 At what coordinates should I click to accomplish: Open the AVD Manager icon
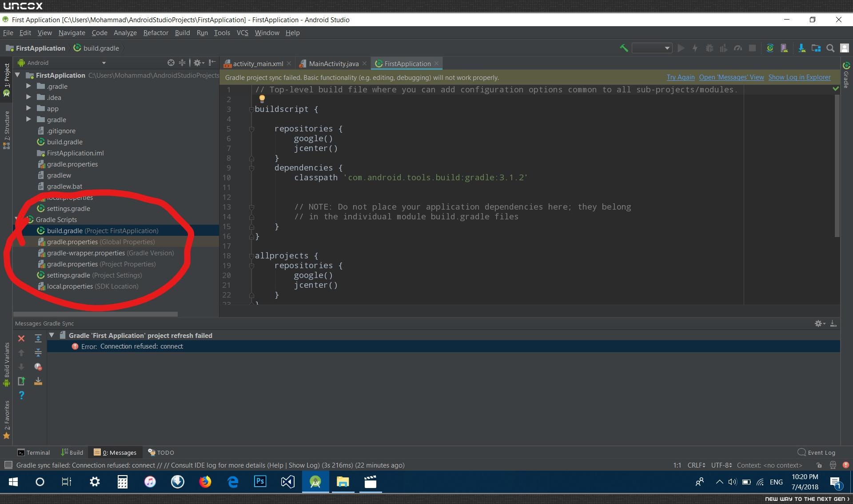784,48
